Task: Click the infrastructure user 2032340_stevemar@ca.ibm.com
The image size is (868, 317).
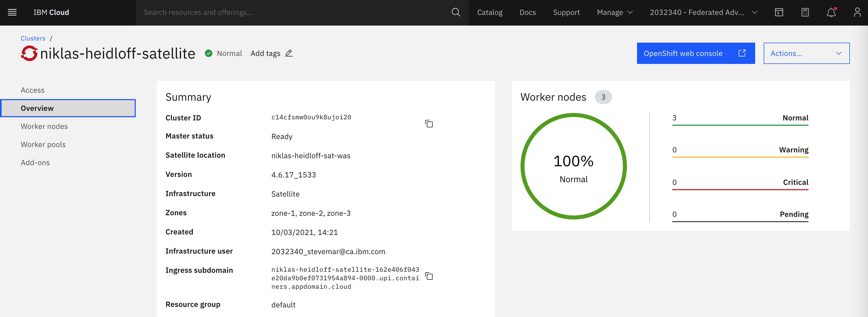Action: 328,251
